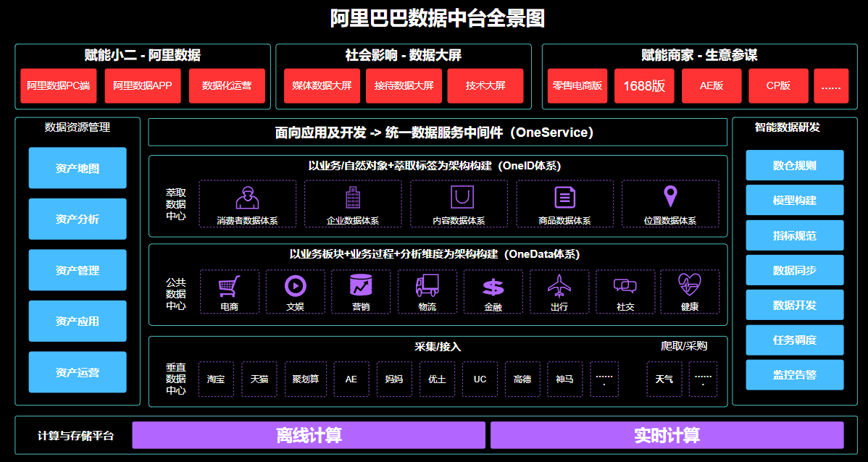Screen dimensions: 868x462
Task: Click the 妈妈 data source box
Action: [394, 379]
